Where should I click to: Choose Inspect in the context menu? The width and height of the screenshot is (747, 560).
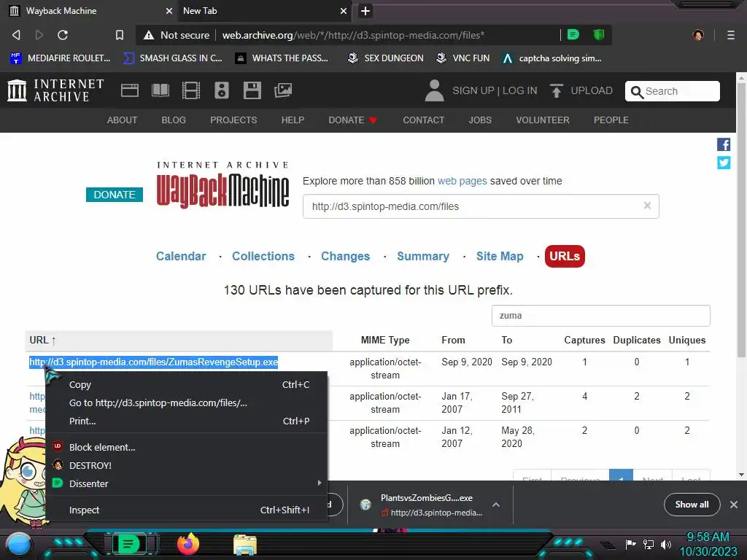(x=186, y=510)
